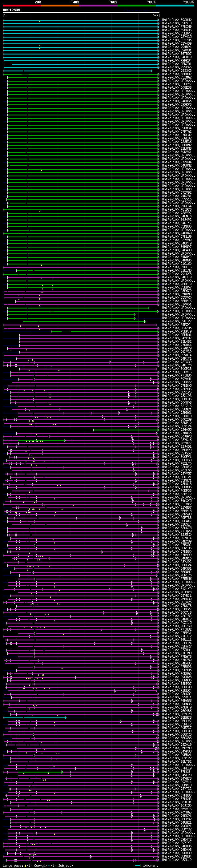Open the UniRef100_A8ZLT0 entry
The width and height of the screenshot is (197, 868).
pyautogui.click(x=177, y=463)
